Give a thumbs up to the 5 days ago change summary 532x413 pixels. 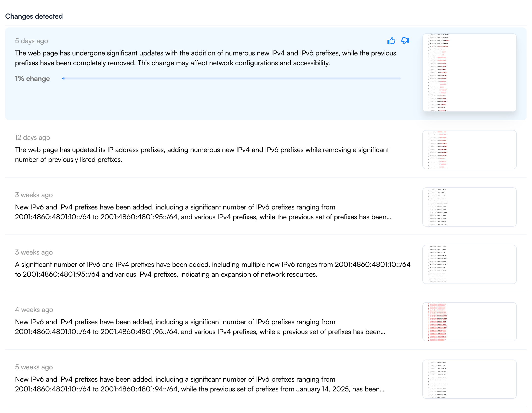click(392, 41)
